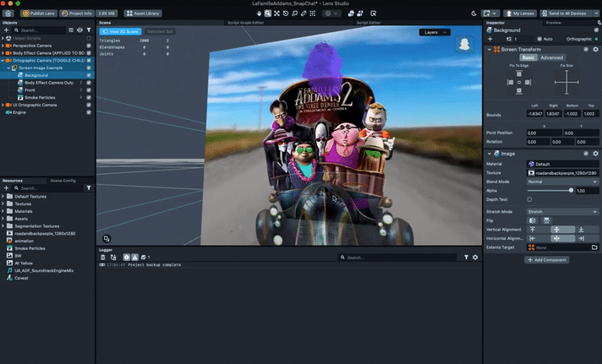Click the Objects panel filter funnel

coord(89,30)
